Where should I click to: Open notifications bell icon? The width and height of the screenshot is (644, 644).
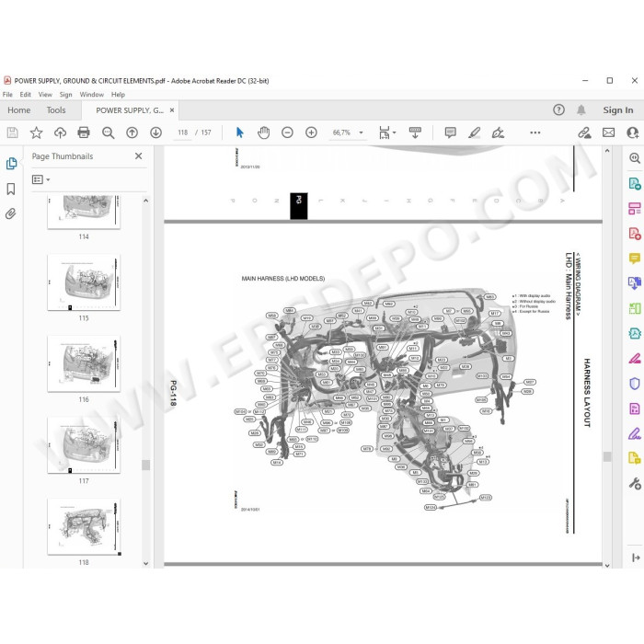click(x=581, y=109)
